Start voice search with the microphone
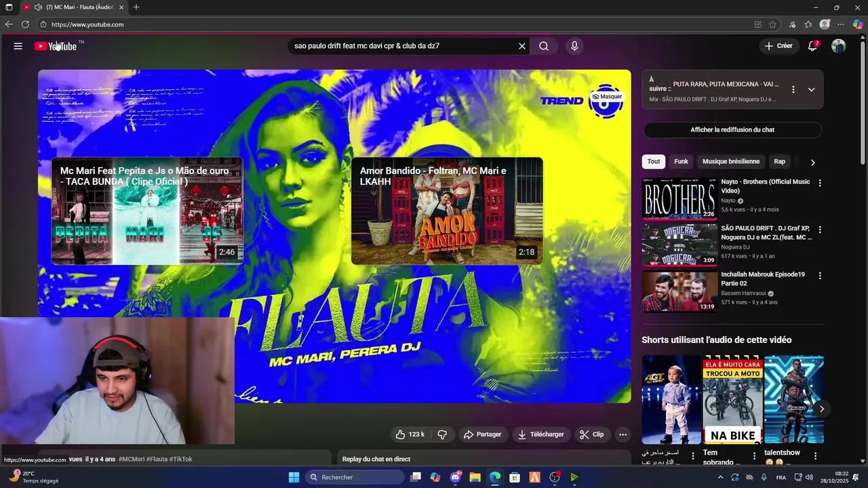868x488 pixels. point(574,46)
